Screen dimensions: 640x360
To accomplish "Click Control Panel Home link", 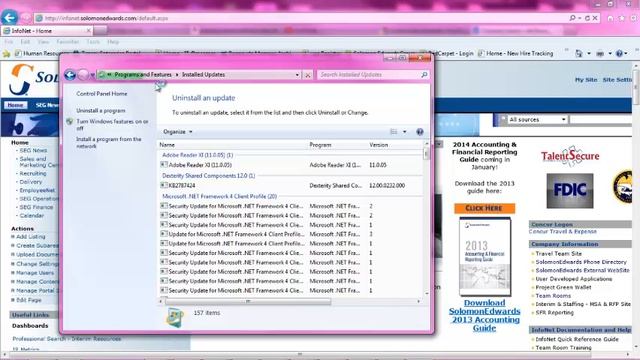I will pos(102,93).
